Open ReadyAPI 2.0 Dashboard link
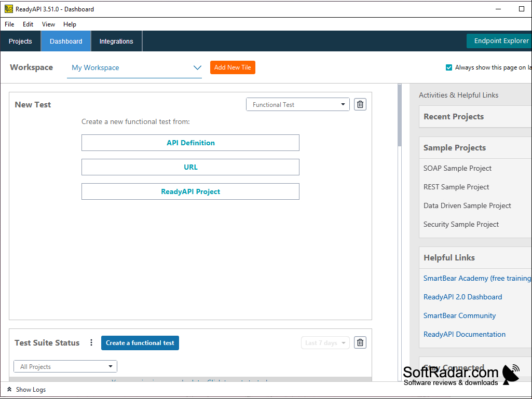This screenshot has height=399, width=532. point(463,297)
